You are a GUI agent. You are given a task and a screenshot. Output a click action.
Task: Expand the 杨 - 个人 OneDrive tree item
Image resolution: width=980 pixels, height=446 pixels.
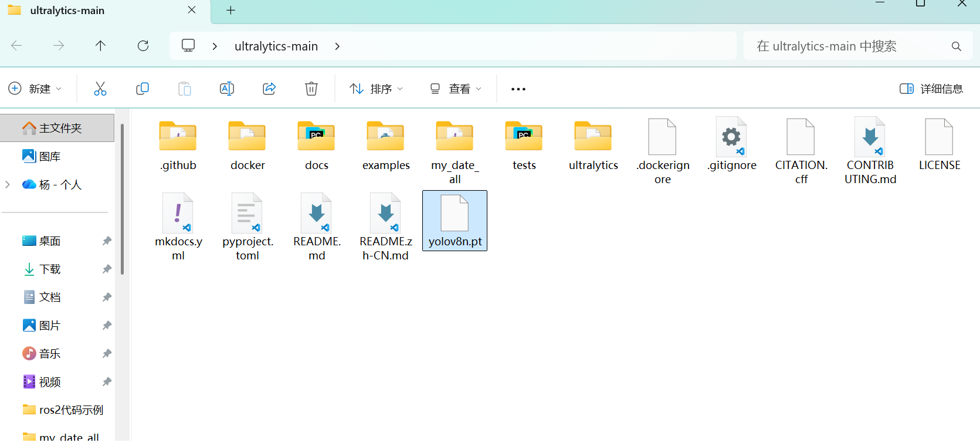point(8,185)
